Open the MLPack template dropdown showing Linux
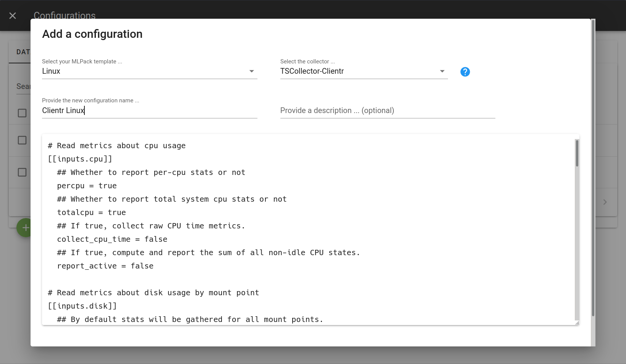The height and width of the screenshot is (364, 626). point(149,71)
